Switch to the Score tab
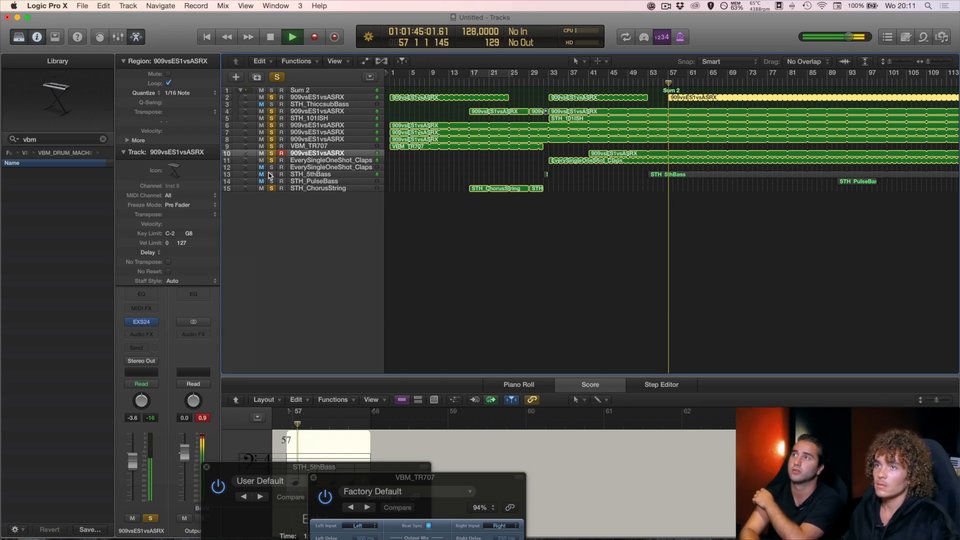This screenshot has height=540, width=960. [590, 384]
